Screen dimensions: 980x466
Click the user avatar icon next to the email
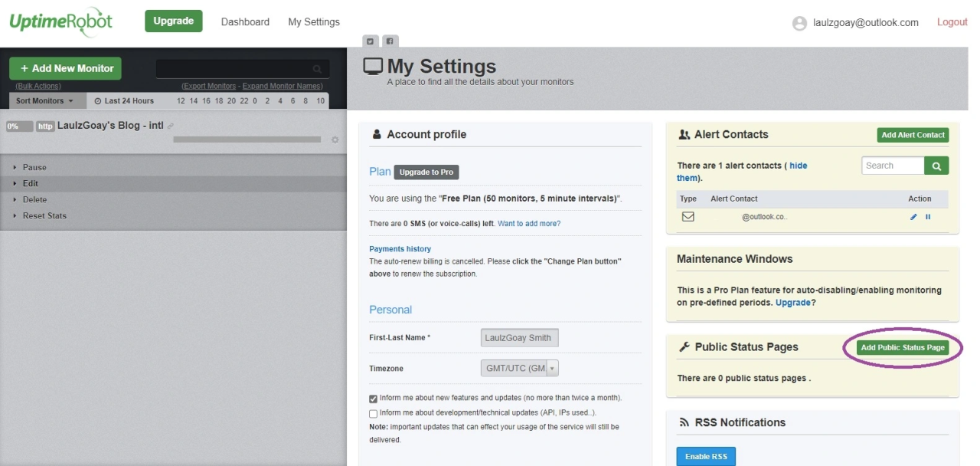pos(799,23)
